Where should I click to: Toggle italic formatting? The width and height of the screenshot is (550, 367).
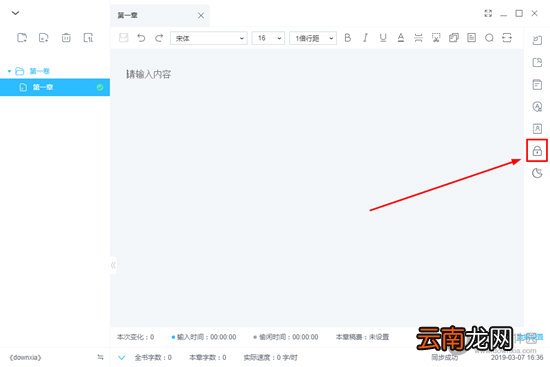[x=365, y=38]
